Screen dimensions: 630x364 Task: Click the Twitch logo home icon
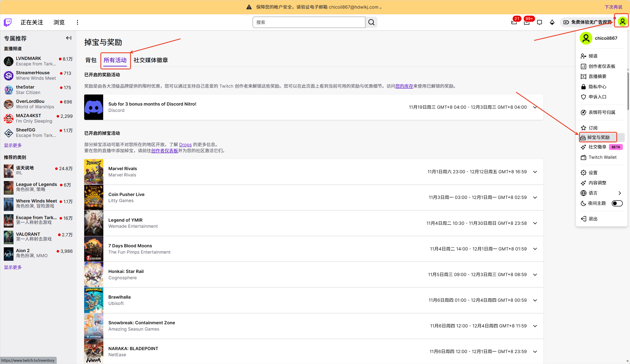(8, 22)
